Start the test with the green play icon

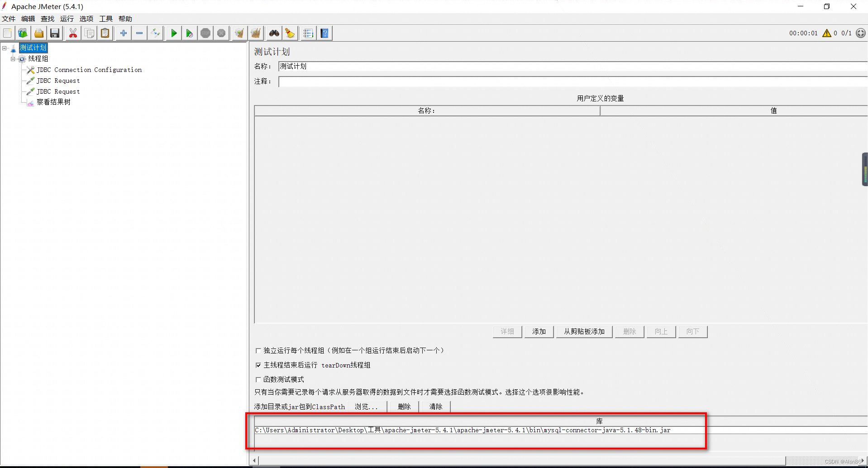[173, 33]
